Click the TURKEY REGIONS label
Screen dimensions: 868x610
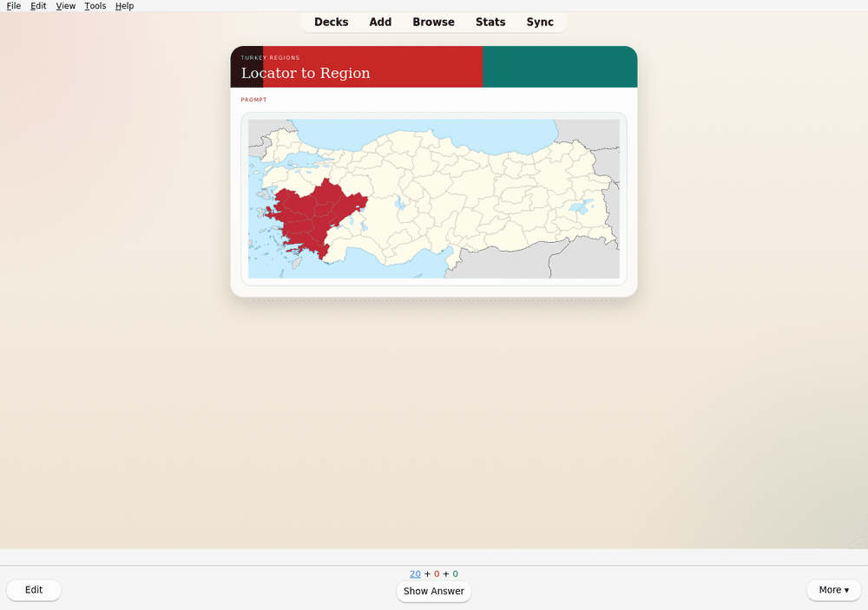point(270,57)
